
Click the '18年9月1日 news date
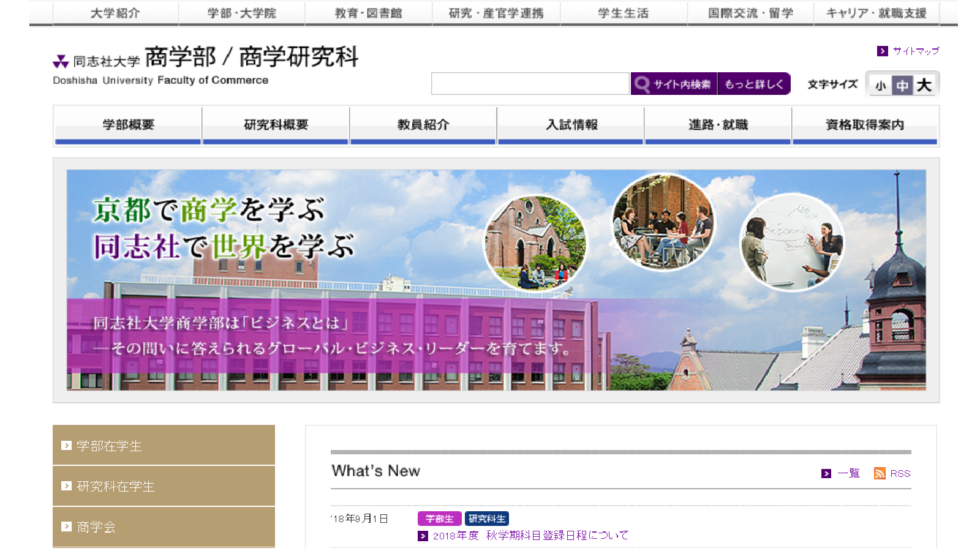tap(360, 519)
